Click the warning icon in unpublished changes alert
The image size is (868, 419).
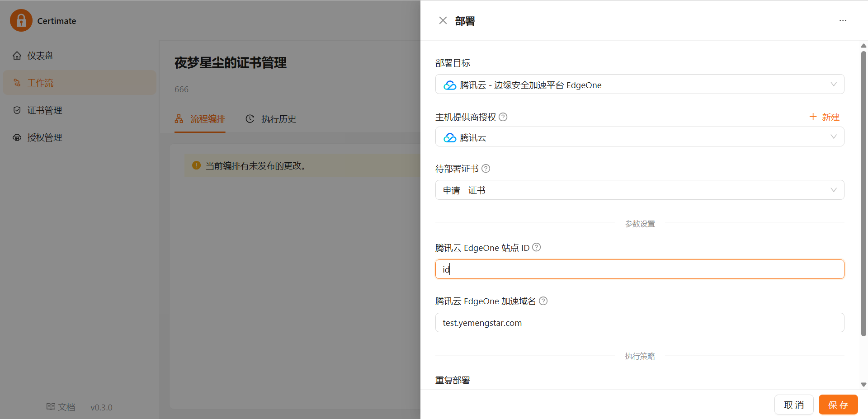click(x=196, y=165)
